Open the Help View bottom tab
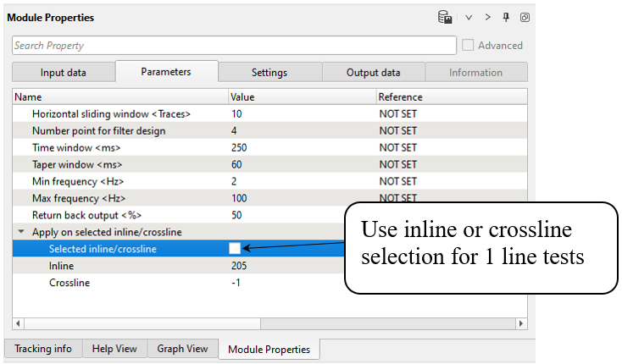Screen dimensions: 622x364 click(114, 349)
